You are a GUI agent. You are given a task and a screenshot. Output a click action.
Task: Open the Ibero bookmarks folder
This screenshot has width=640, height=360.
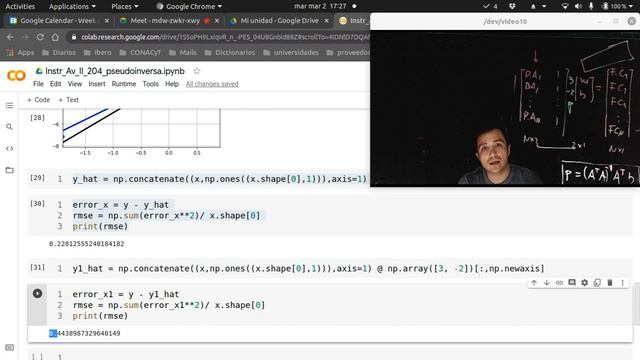97,53
